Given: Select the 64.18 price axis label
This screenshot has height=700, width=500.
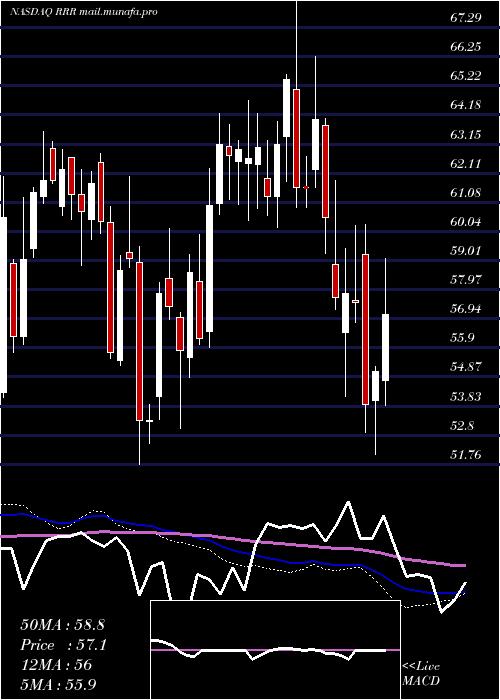Looking at the screenshot, I should 466,105.
